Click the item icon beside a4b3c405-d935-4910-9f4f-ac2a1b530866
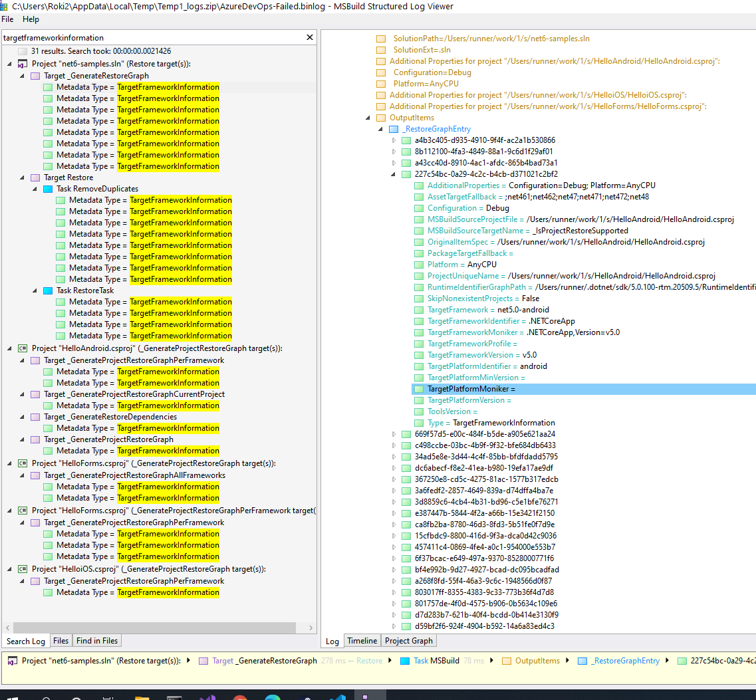 pyautogui.click(x=406, y=140)
